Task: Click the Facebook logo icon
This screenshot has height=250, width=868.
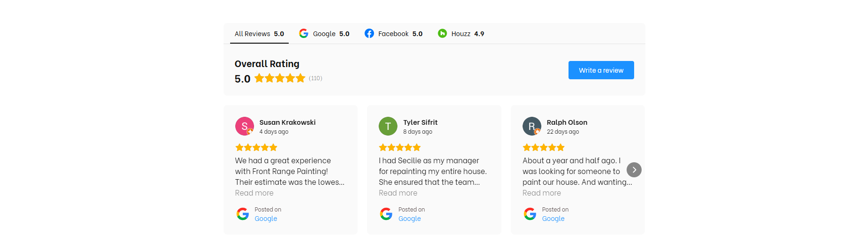Action: pyautogui.click(x=369, y=33)
